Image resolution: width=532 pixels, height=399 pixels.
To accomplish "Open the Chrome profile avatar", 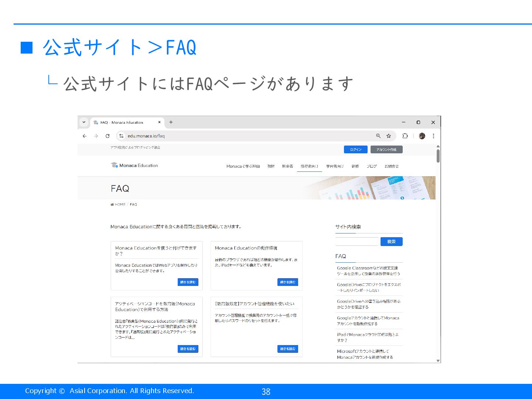I will point(422,136).
